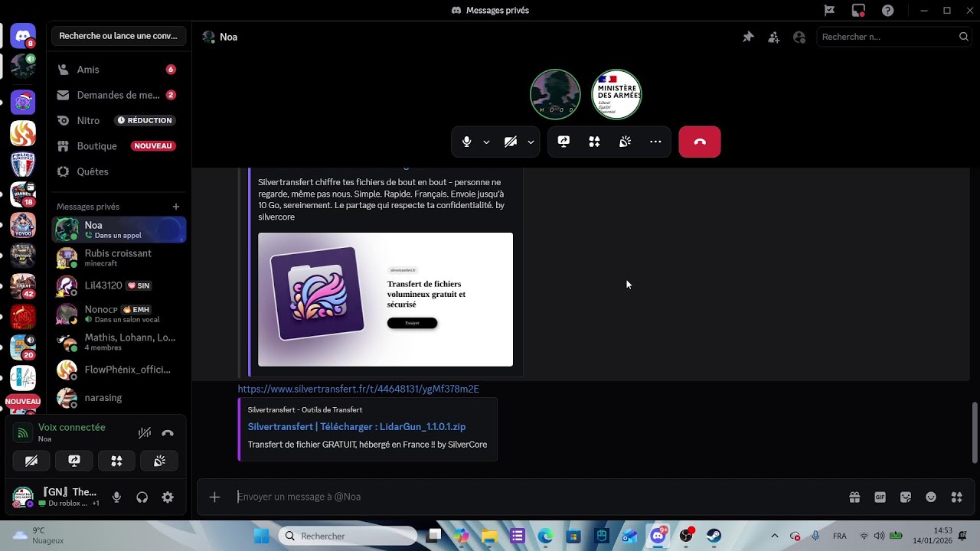The height and width of the screenshot is (551, 980).
Task: Open Nonocp conversation
Action: (x=119, y=314)
